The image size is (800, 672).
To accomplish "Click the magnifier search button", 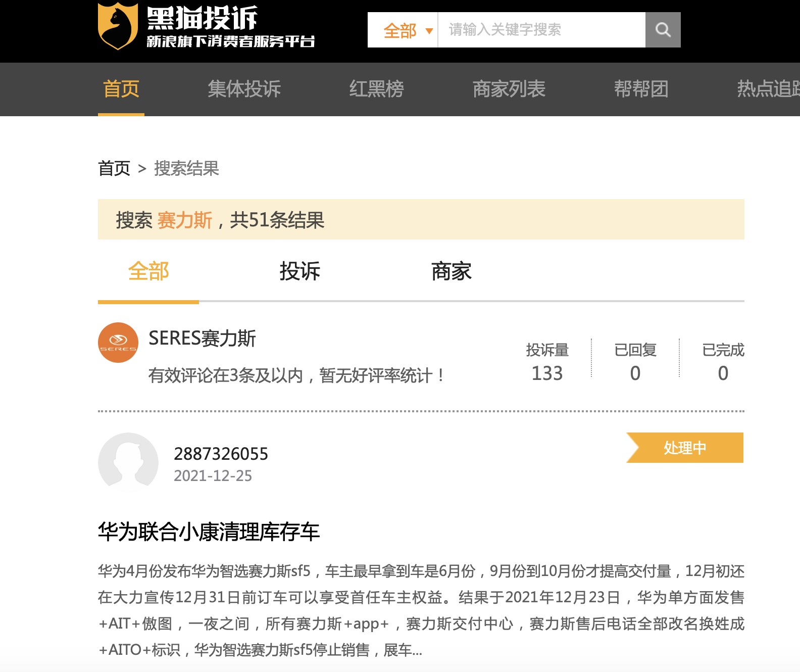I will click(x=663, y=30).
